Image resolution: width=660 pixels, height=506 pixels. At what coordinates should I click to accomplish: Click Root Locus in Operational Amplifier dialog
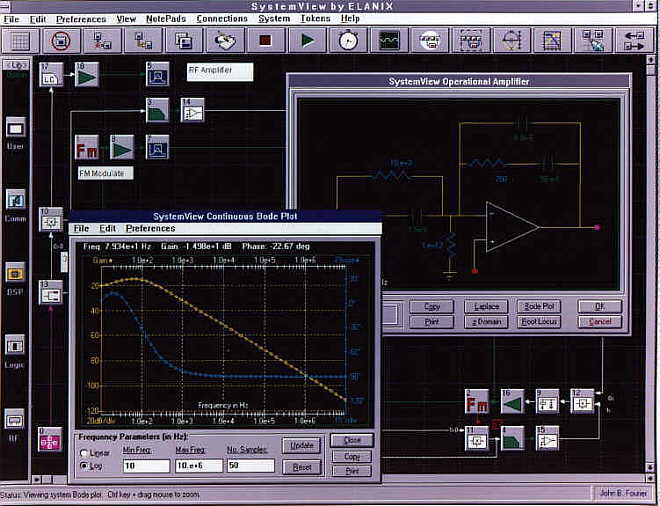(x=539, y=322)
